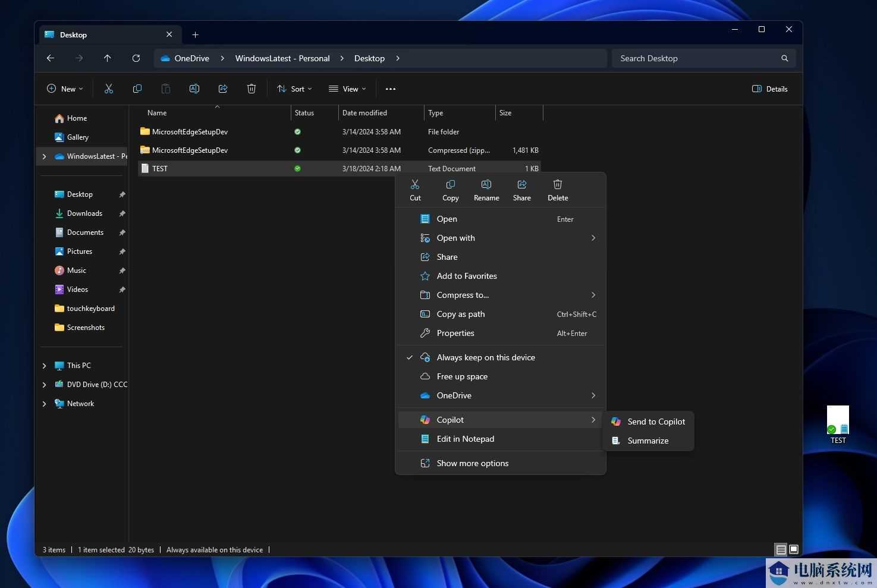Image resolution: width=877 pixels, height=588 pixels.
Task: Open the Sort dropdown
Action: [294, 89]
